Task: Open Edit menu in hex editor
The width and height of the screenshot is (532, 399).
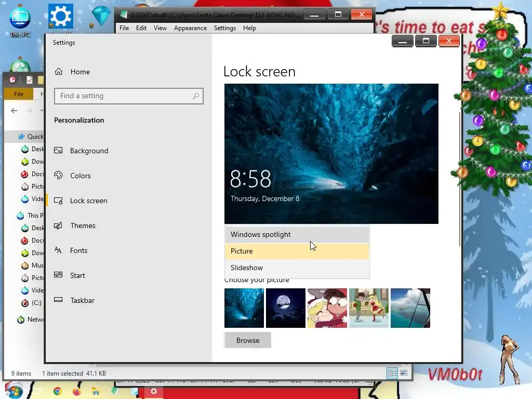Action: [141, 28]
